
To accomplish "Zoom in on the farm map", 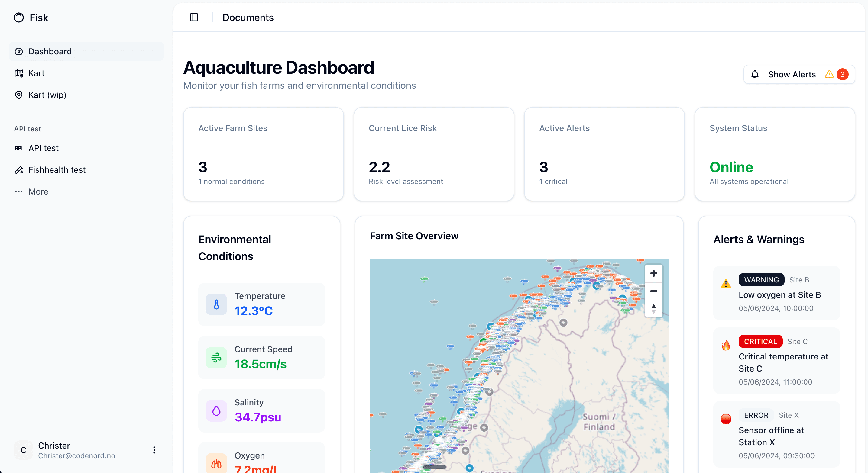I will (653, 273).
